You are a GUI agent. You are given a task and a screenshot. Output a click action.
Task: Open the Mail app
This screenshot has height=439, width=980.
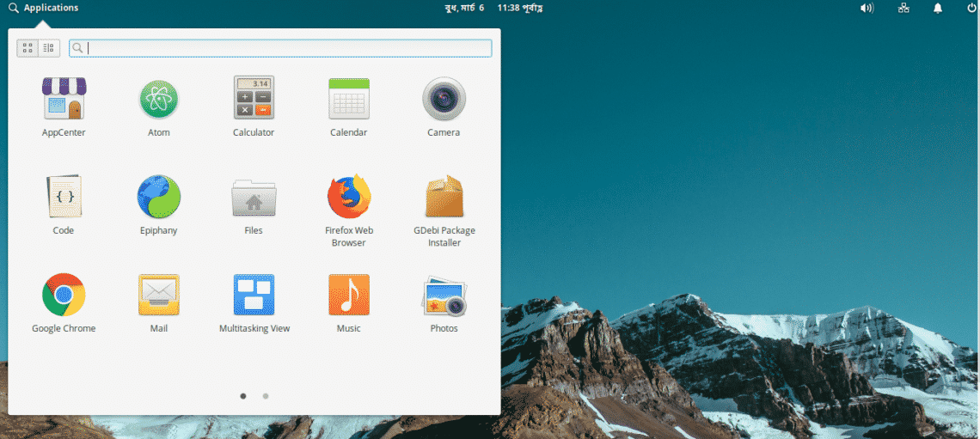point(159,295)
